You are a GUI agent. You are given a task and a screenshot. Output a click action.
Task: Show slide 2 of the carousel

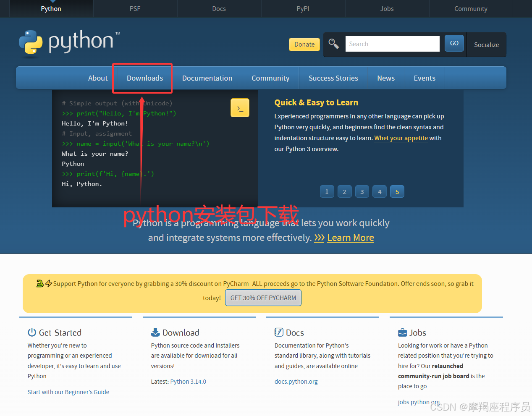pos(344,192)
